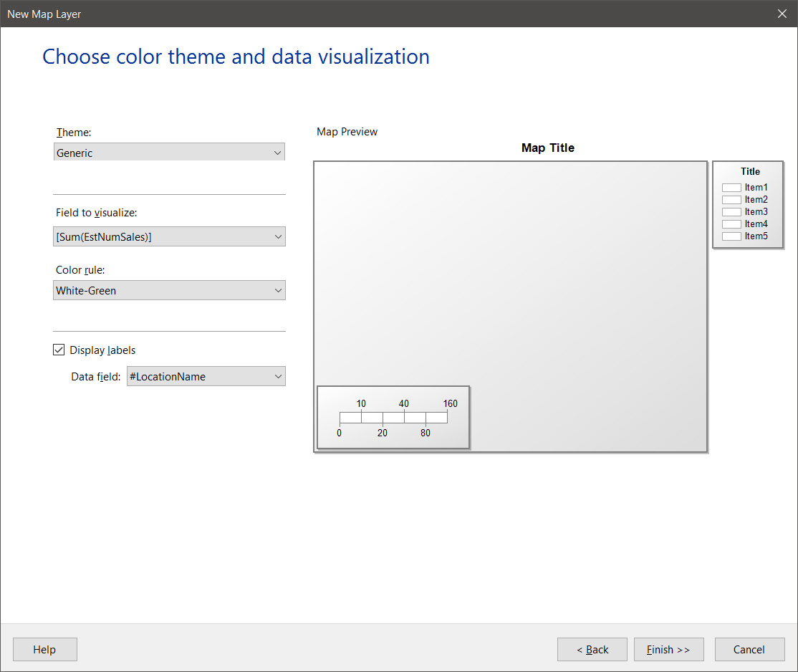Select the legend Title in map preview
The width and height of the screenshot is (798, 672).
[x=750, y=172]
